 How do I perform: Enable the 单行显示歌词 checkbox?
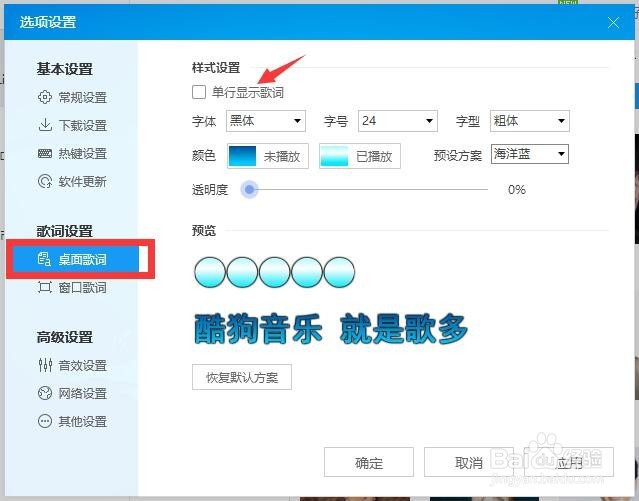[x=199, y=92]
